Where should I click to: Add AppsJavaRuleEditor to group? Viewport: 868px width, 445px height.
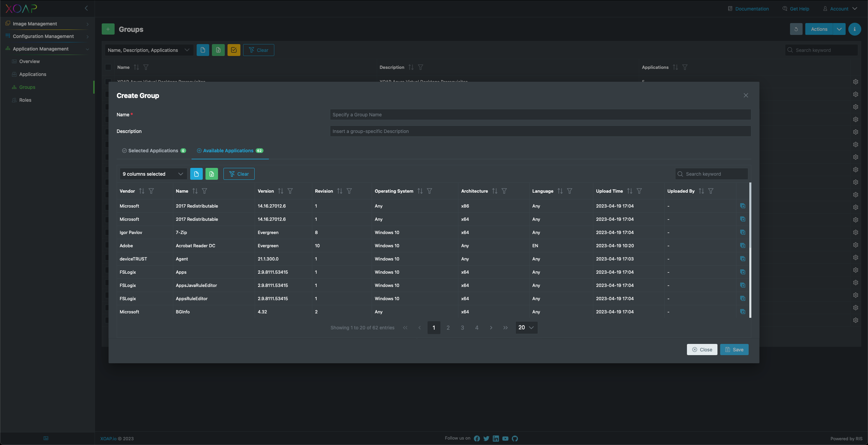click(x=743, y=285)
